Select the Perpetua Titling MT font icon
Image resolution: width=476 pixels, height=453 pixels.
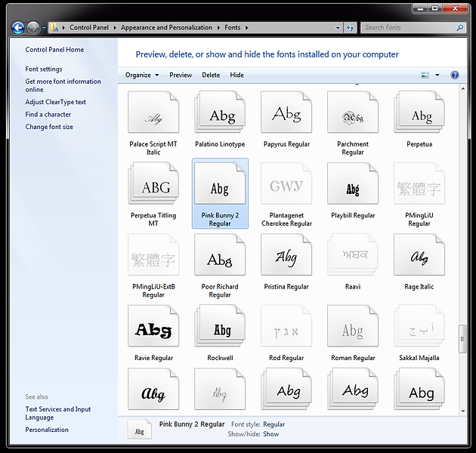pyautogui.click(x=153, y=183)
